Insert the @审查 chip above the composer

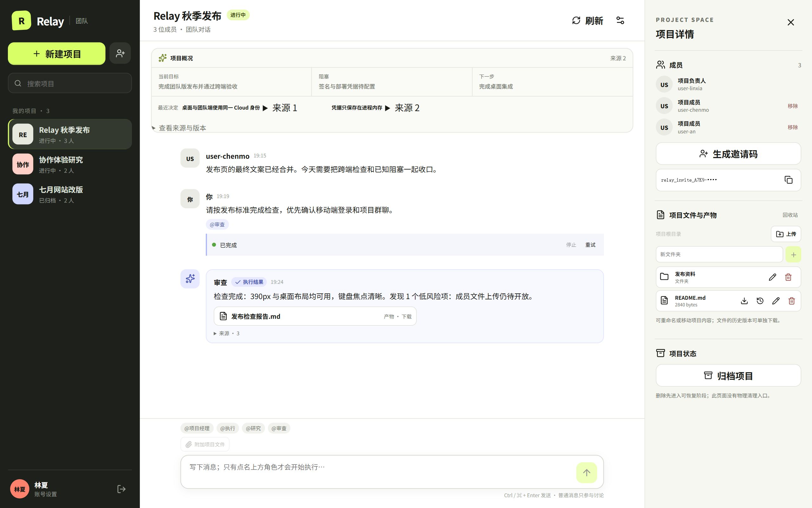(279, 428)
